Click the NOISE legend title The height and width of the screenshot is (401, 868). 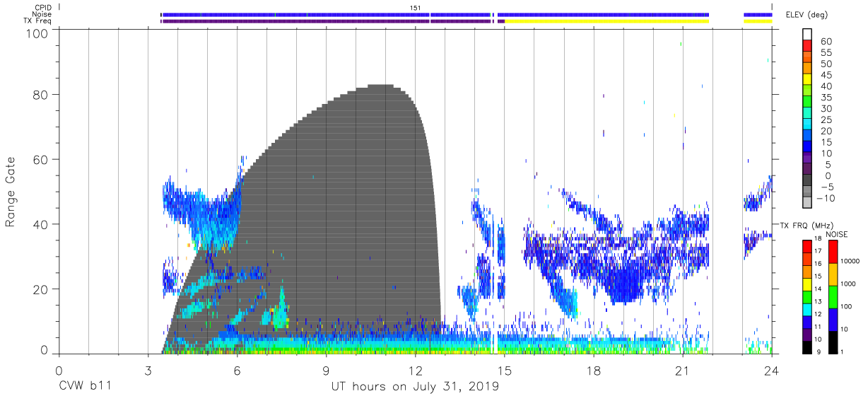838,234
